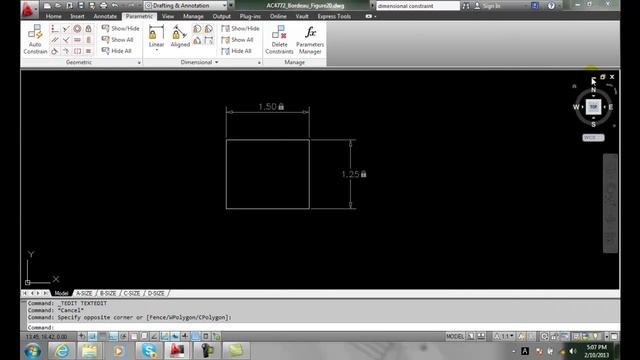Toggle Snap mode in status bar
640x360 pixels.
(93, 336)
